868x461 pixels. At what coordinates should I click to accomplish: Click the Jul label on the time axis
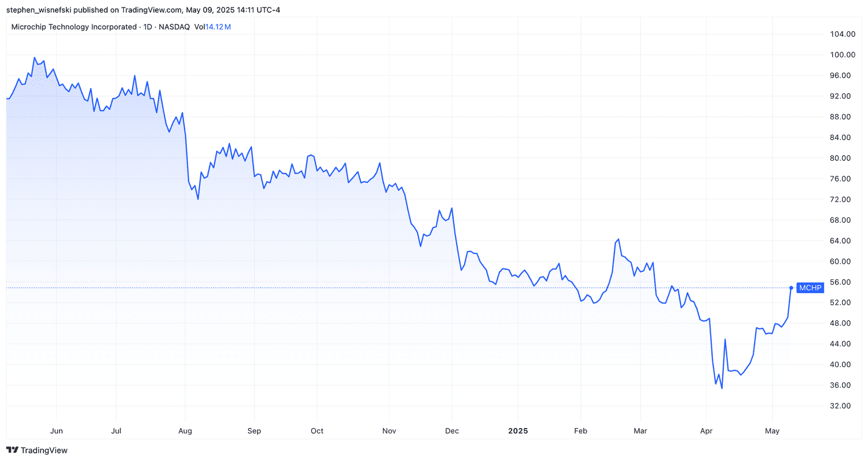(116, 431)
